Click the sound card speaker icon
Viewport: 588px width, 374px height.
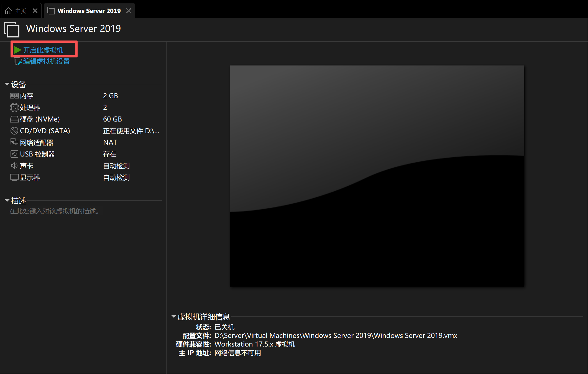(14, 166)
